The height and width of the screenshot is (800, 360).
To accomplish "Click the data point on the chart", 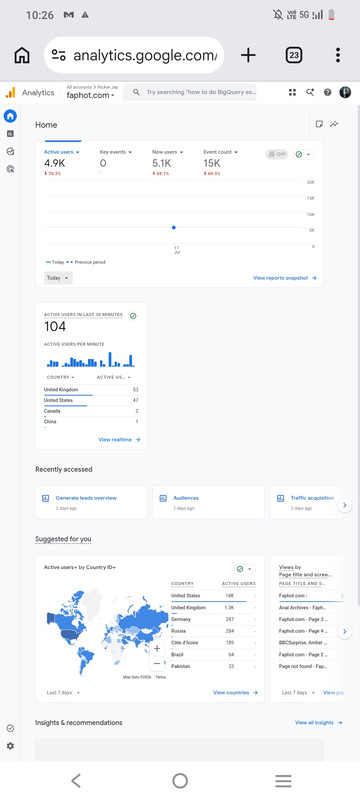I will point(174,228).
